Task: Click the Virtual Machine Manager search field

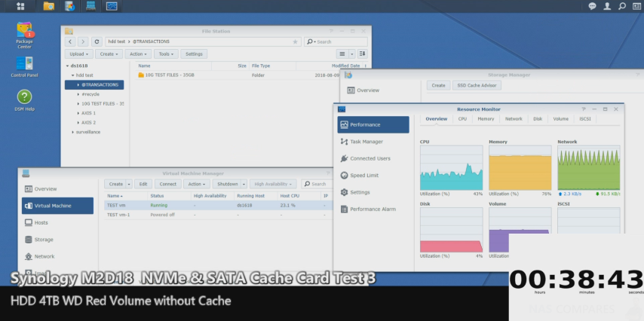Action: [317, 184]
